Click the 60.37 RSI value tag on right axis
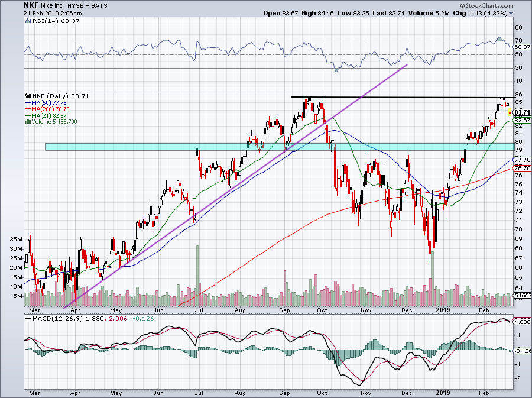 tap(522, 47)
